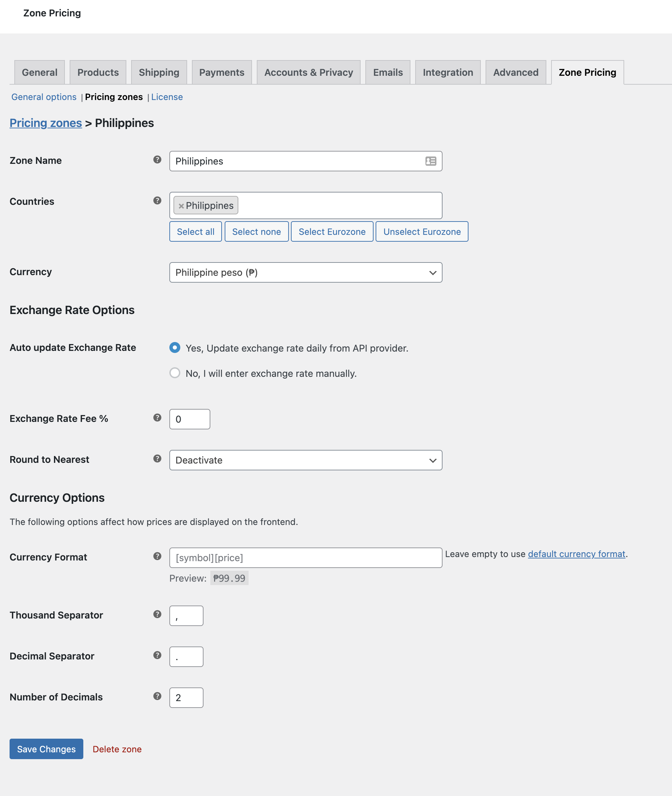Open the Currency dropdown
672x796 pixels.
click(306, 273)
